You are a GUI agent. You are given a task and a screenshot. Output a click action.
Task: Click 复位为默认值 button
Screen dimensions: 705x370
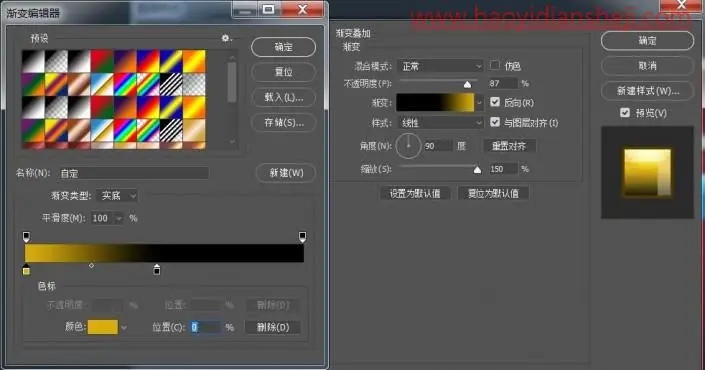[493, 193]
